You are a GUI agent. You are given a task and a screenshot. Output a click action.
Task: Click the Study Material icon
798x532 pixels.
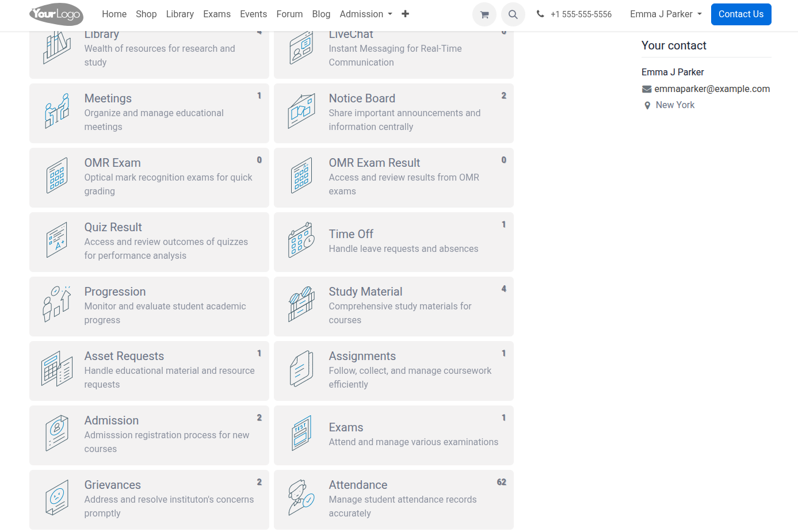(x=301, y=305)
